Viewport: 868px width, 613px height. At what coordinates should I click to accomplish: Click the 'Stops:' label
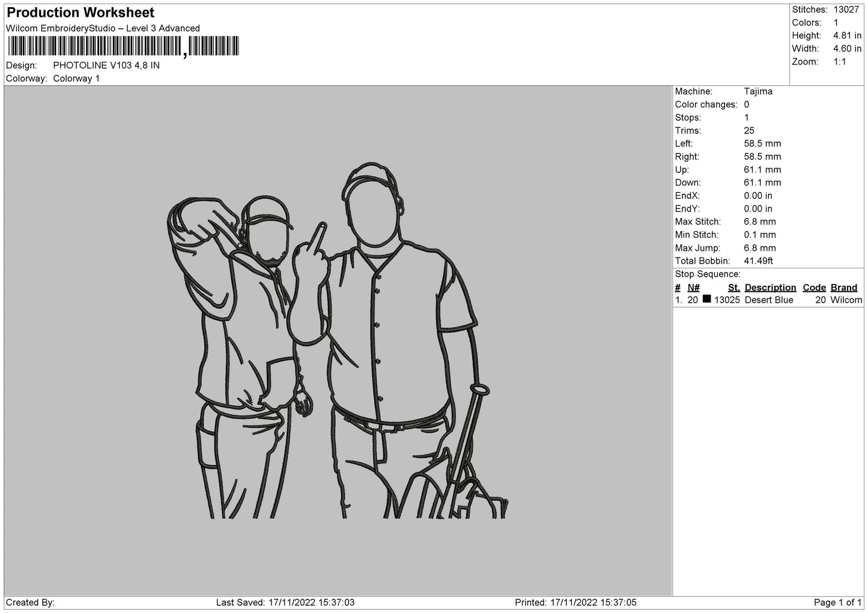688,118
